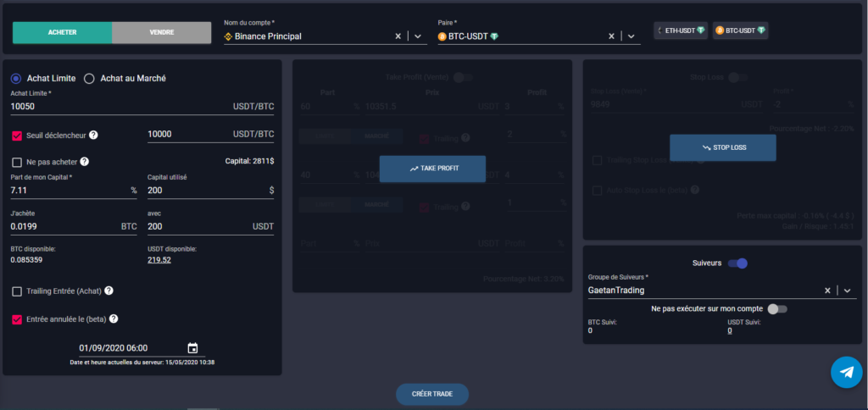Clear the GaetanTrading followers group
Screen dimensions: 868x410
point(827,291)
